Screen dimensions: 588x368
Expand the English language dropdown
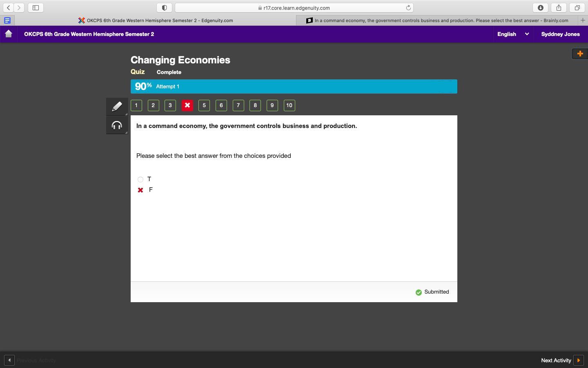coord(513,34)
